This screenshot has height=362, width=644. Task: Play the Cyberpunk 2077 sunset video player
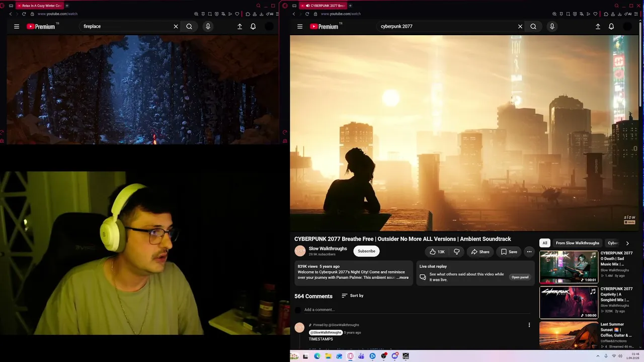point(464,133)
